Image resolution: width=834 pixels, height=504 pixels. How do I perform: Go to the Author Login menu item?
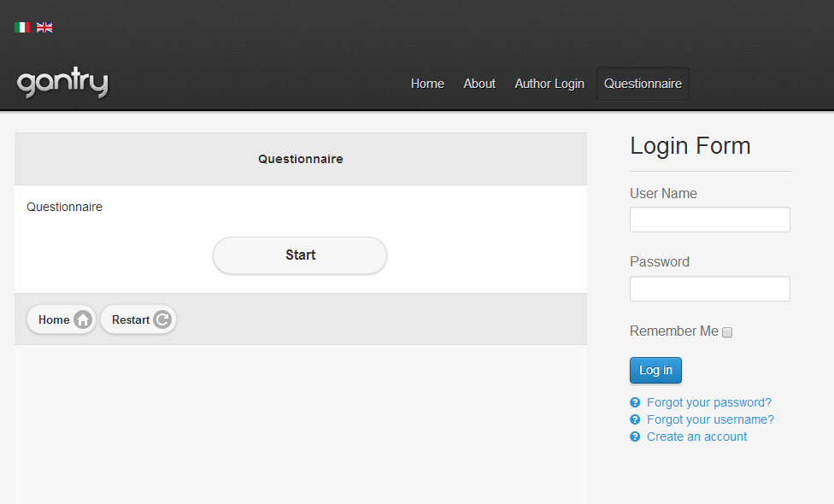549,84
